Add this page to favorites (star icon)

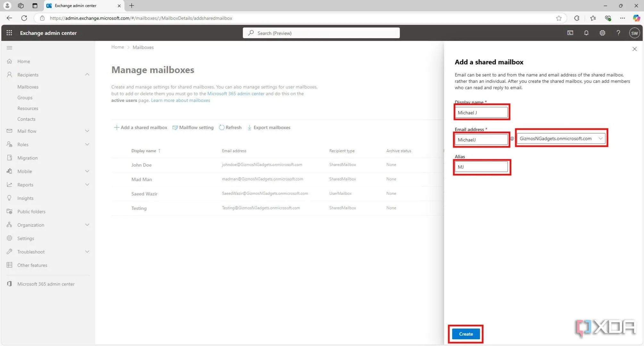tap(559, 18)
